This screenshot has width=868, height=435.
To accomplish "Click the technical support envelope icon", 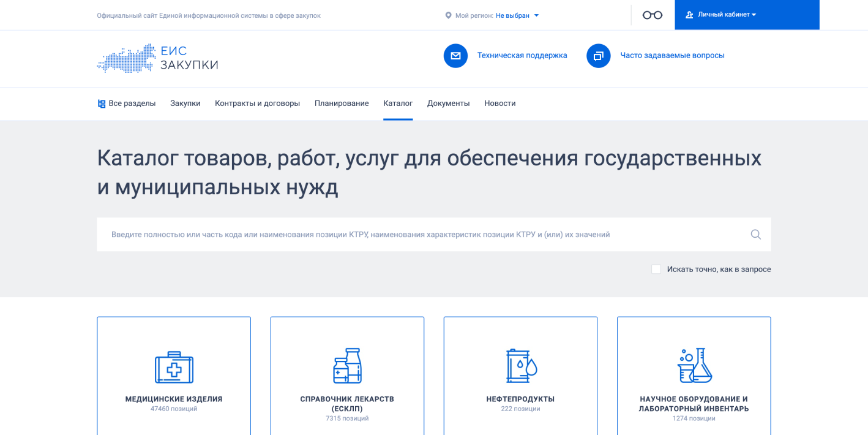I will (x=455, y=56).
